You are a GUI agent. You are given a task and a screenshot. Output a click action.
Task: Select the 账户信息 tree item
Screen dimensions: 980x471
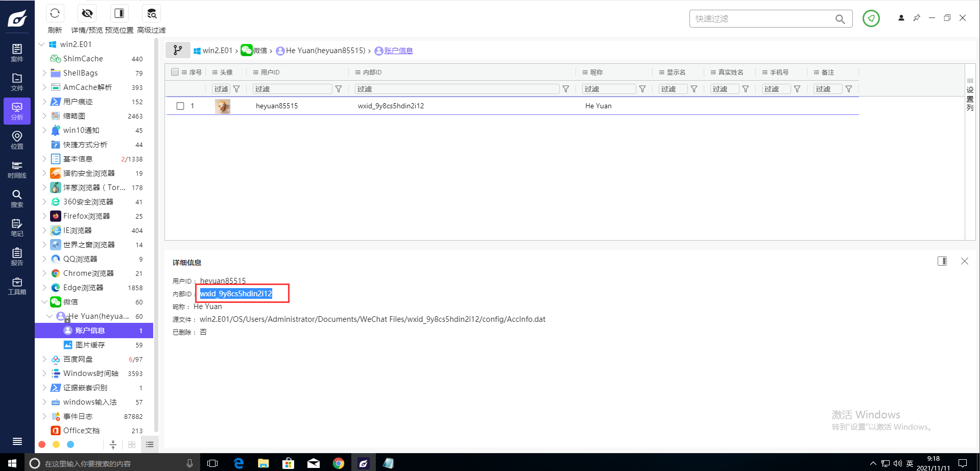[94, 331]
